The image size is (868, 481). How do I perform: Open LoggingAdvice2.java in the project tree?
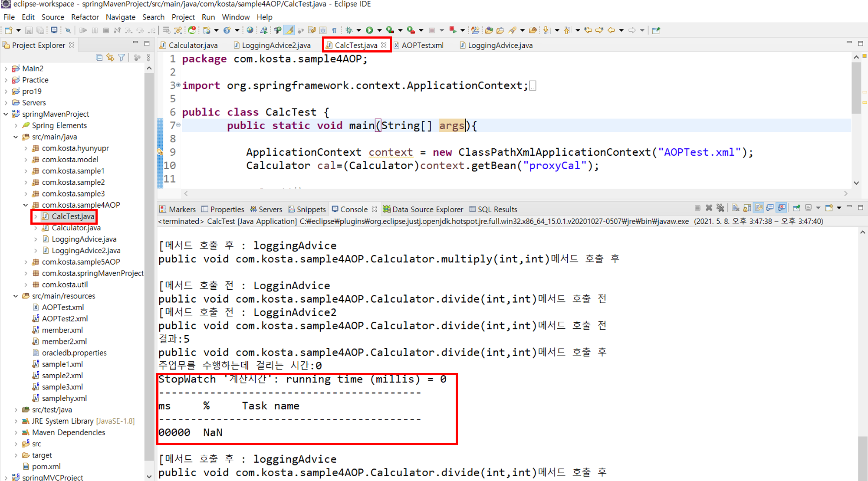tap(86, 250)
